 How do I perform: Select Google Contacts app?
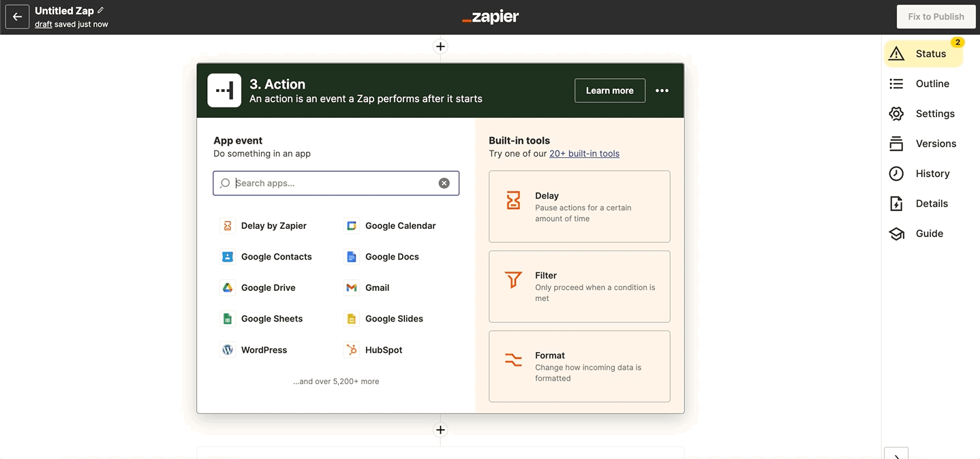[x=266, y=257]
